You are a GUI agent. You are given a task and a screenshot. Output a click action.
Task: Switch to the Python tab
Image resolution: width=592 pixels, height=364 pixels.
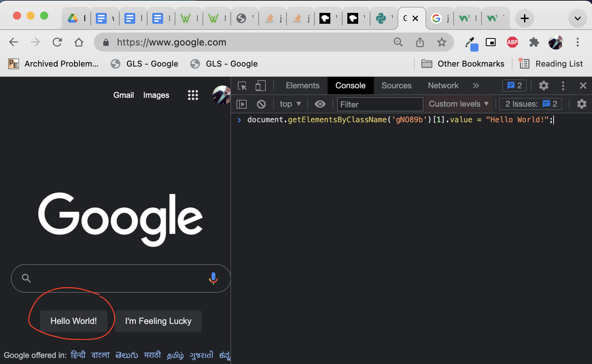click(384, 18)
